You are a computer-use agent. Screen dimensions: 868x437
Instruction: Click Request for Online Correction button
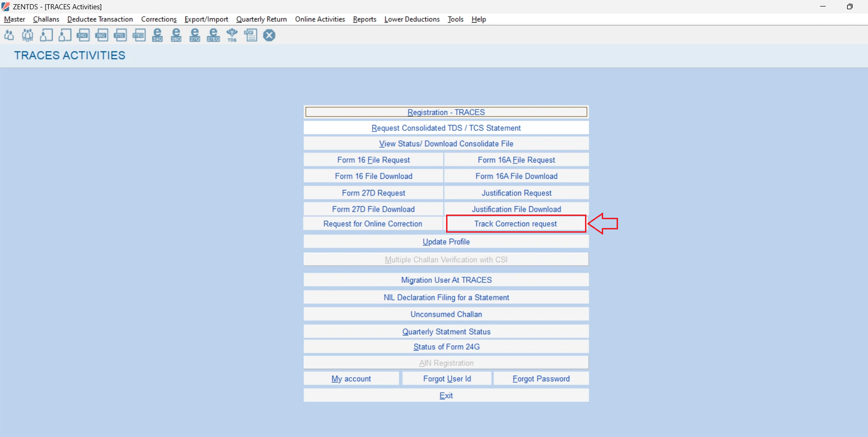tap(373, 223)
